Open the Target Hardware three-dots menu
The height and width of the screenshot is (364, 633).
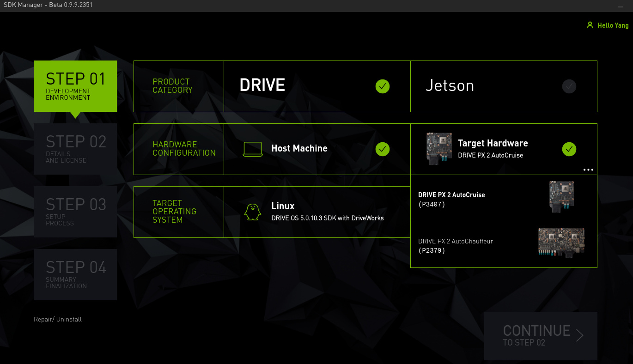coord(588,170)
